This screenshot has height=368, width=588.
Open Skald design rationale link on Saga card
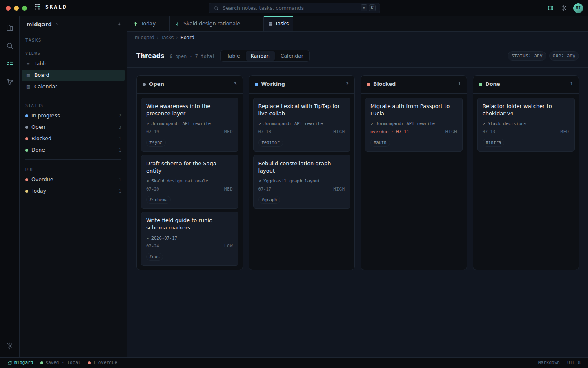177,181
